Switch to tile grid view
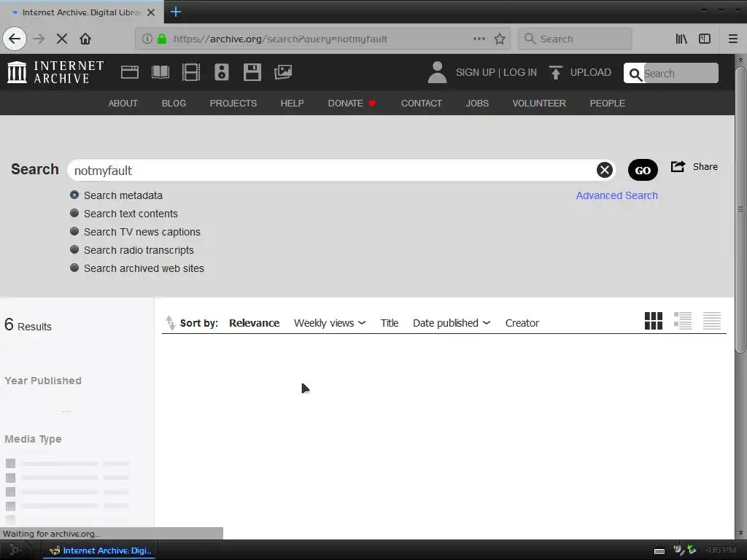This screenshot has width=747, height=560. pos(653,321)
